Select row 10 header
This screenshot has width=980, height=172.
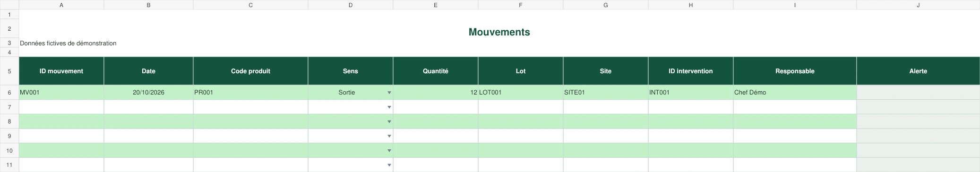(x=9, y=151)
